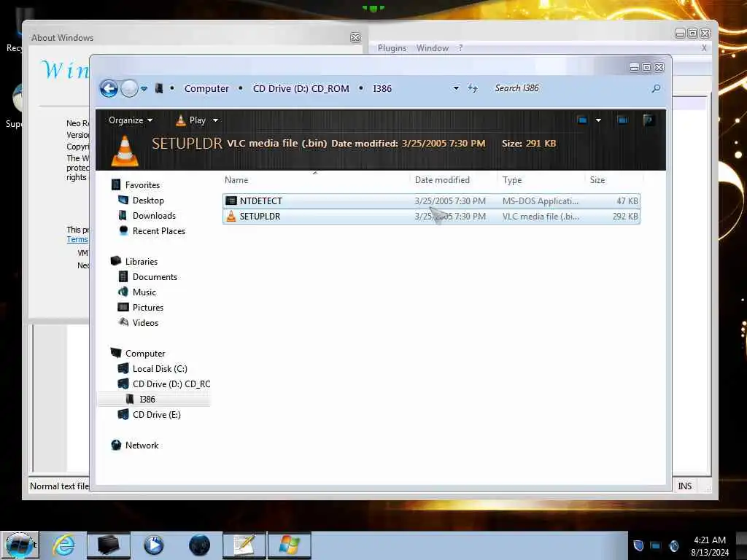
Task: Open recent locations dropdown beside forward arrow
Action: (144, 88)
